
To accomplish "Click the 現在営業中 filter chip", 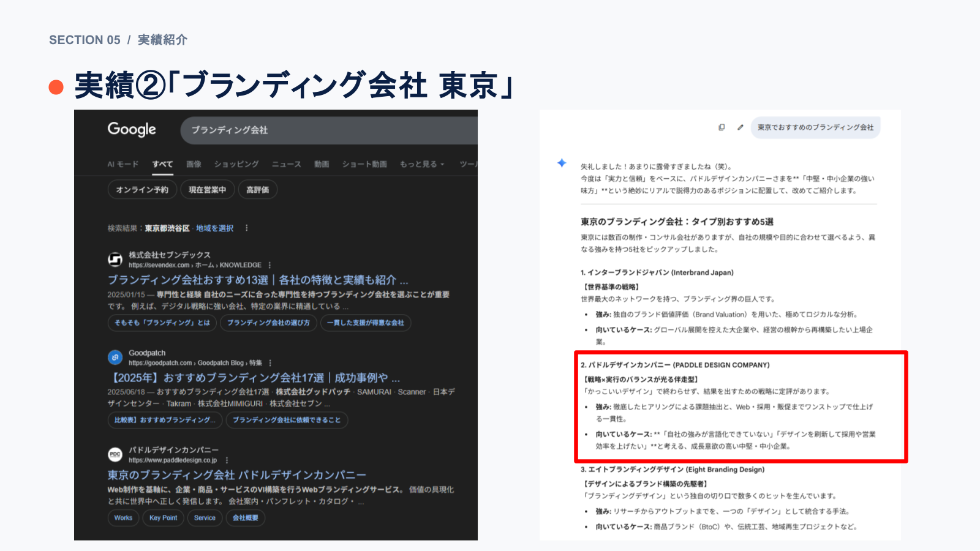I will pos(207,190).
